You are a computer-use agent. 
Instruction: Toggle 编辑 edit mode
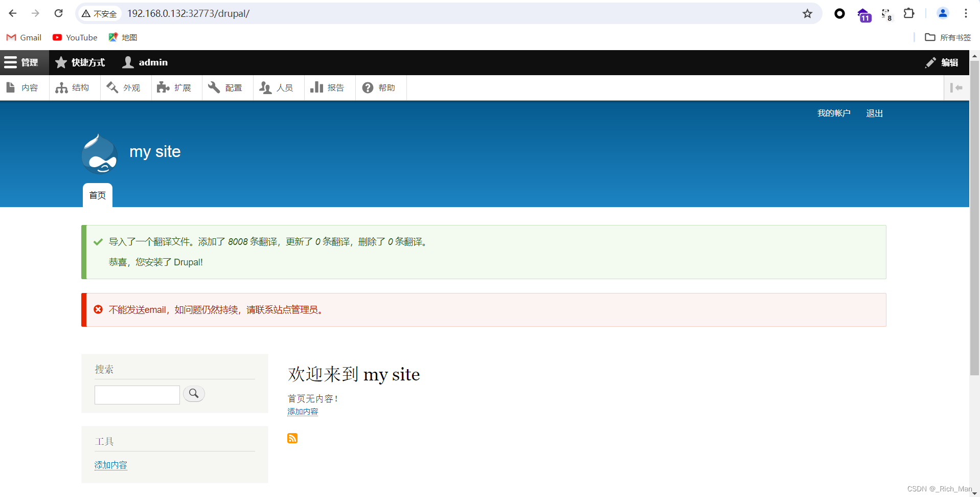(x=943, y=62)
